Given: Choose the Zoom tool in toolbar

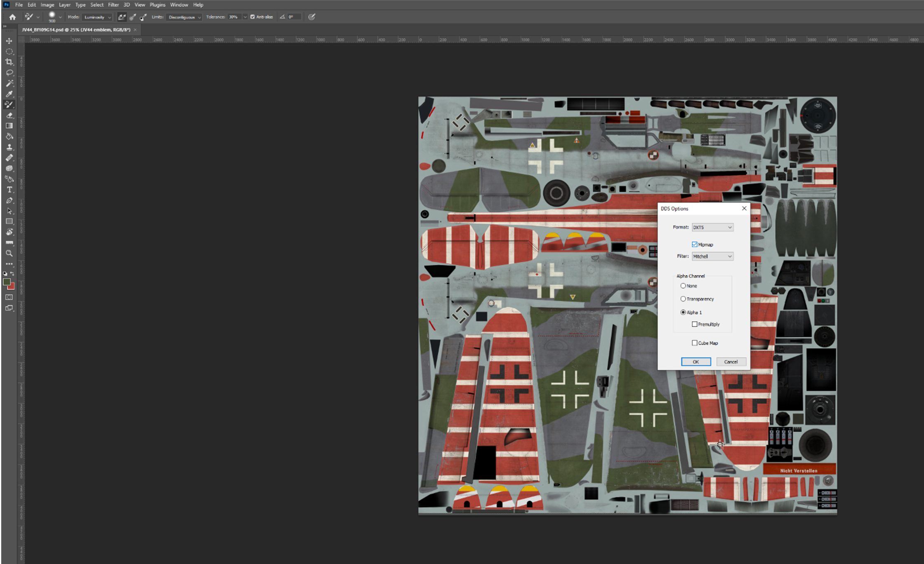Looking at the screenshot, I should pyautogui.click(x=9, y=253).
